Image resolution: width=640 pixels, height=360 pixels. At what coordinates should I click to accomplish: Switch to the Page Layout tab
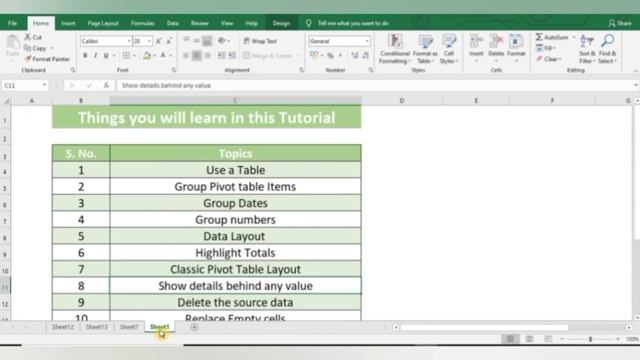pos(103,23)
